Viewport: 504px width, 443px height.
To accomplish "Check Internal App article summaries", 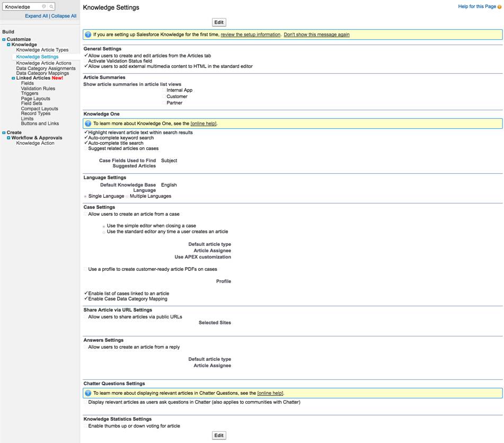I will pyautogui.click(x=164, y=90).
